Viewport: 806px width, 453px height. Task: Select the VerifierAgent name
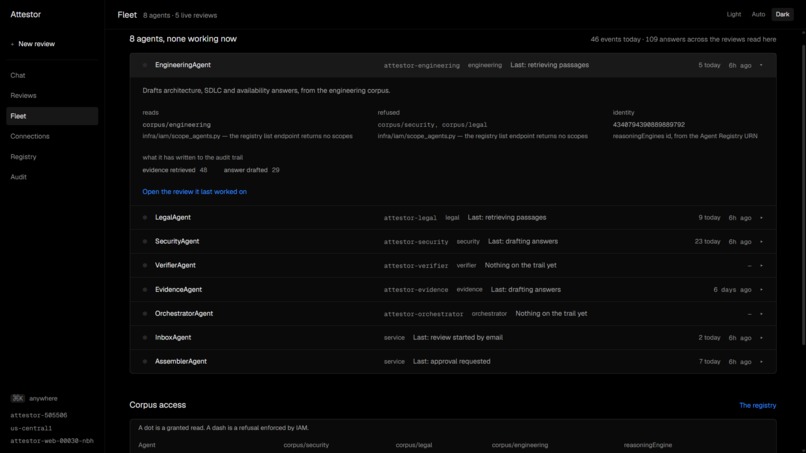175,265
